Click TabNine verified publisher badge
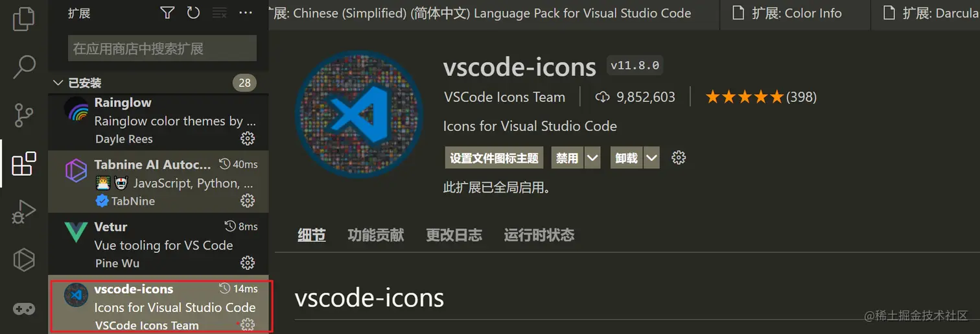This screenshot has height=334, width=980. click(x=102, y=201)
